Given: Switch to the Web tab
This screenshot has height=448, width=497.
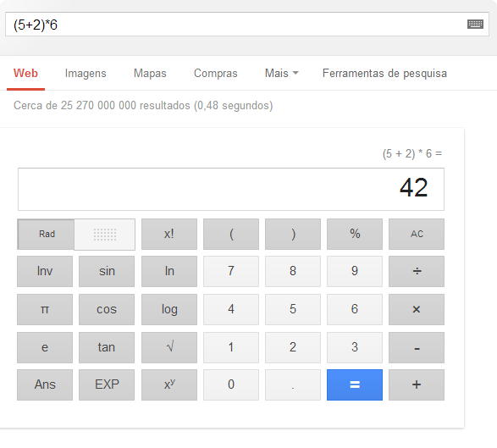Looking at the screenshot, I should (x=25, y=73).
